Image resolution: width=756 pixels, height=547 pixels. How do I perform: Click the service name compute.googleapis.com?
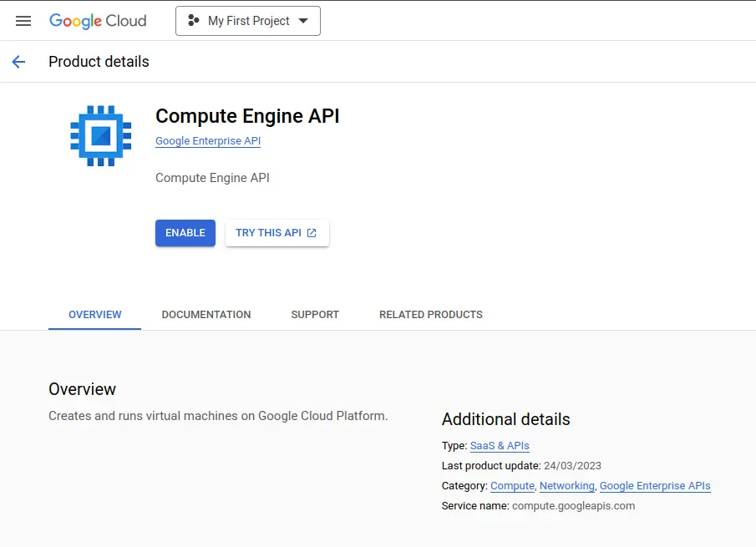[573, 506]
